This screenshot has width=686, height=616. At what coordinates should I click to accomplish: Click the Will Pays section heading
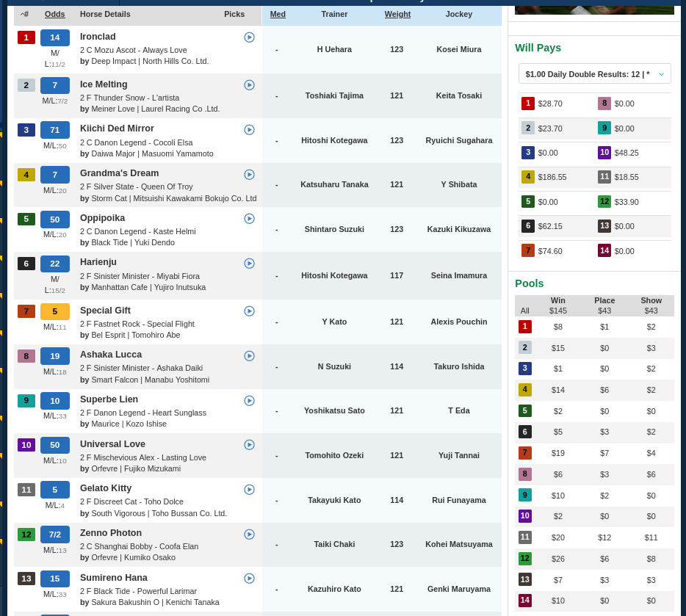538,48
